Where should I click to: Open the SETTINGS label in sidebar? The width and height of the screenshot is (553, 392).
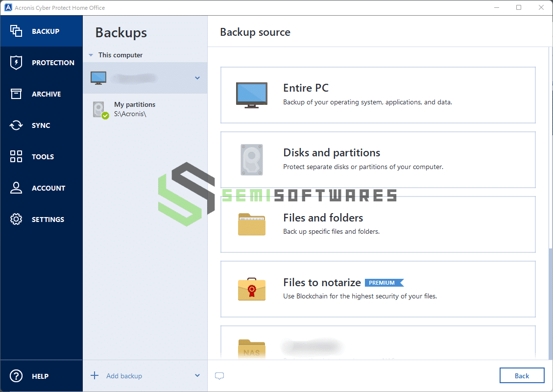pos(48,220)
